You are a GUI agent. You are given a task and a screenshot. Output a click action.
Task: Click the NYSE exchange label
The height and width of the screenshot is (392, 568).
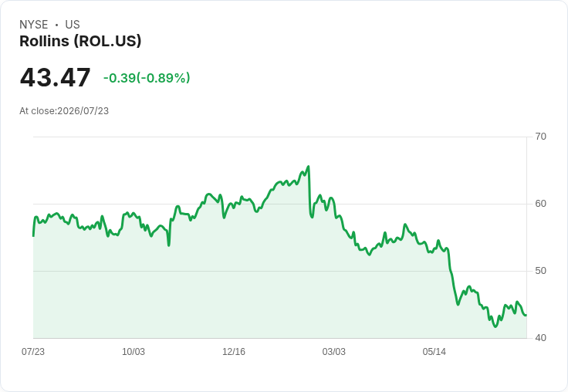point(34,25)
